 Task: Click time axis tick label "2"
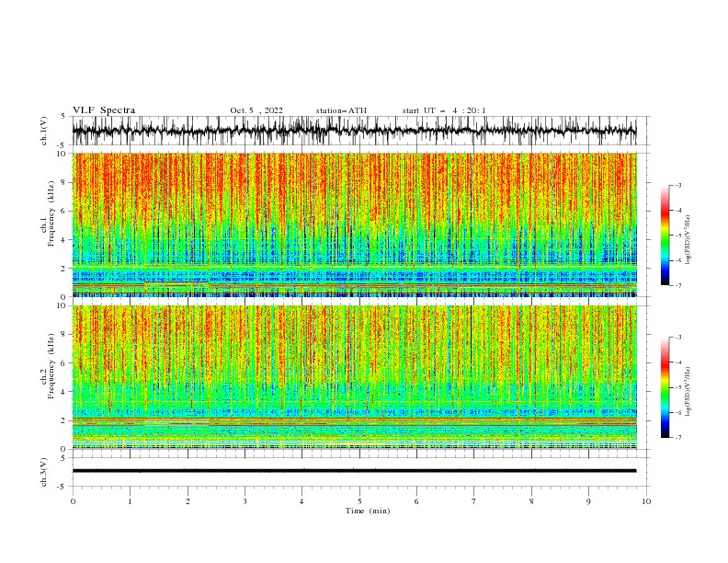coord(188,501)
